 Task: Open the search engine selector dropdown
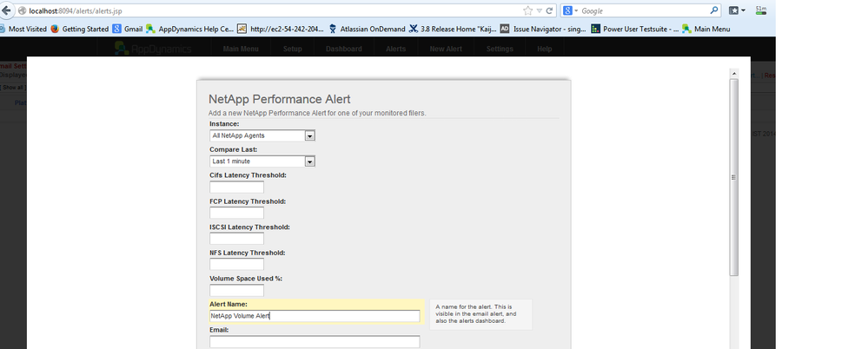tap(570, 10)
